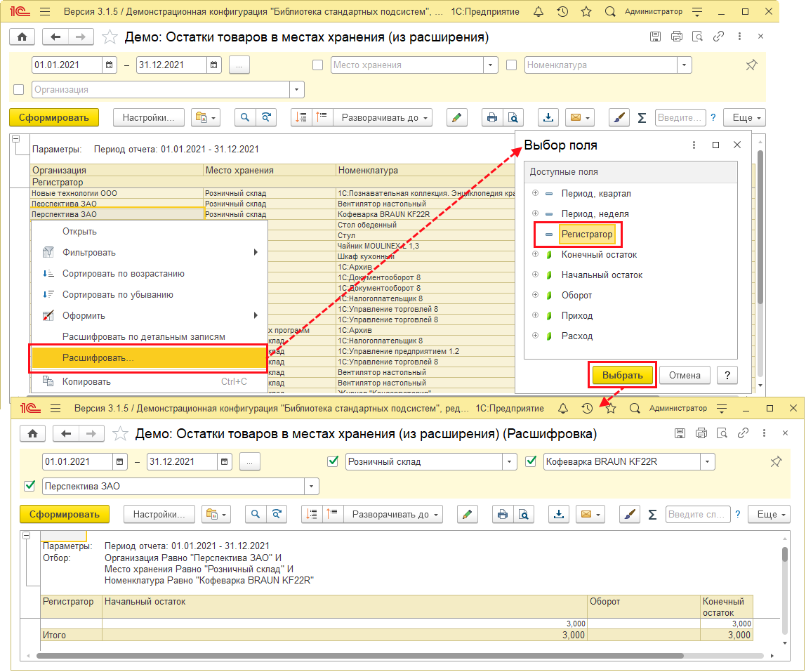Expand Период, квартал field
806x672 pixels.
[x=535, y=193]
